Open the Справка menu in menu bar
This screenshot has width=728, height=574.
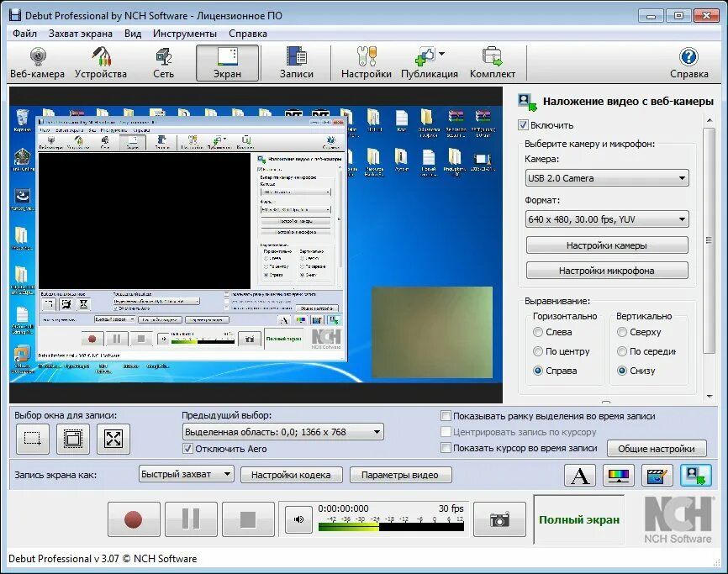click(248, 34)
